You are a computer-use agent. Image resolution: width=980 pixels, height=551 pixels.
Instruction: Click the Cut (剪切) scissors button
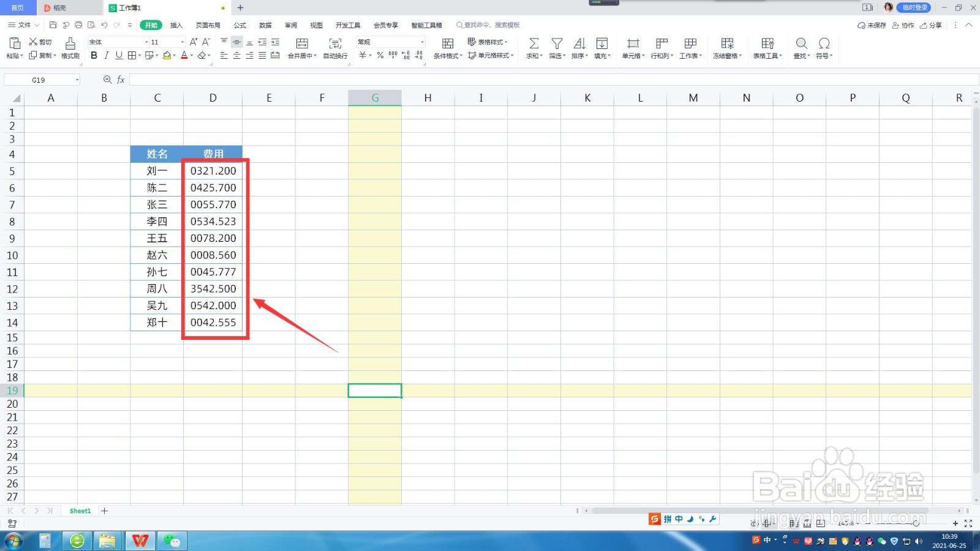40,42
